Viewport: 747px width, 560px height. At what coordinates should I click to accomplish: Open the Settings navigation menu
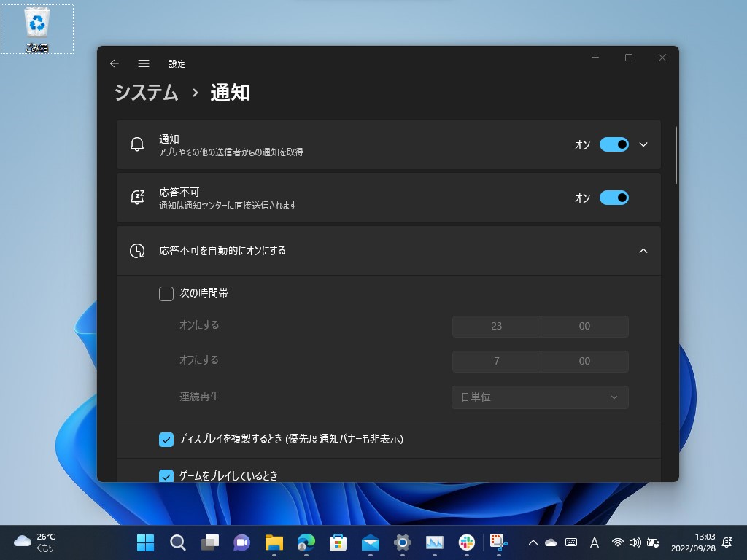tap(144, 63)
